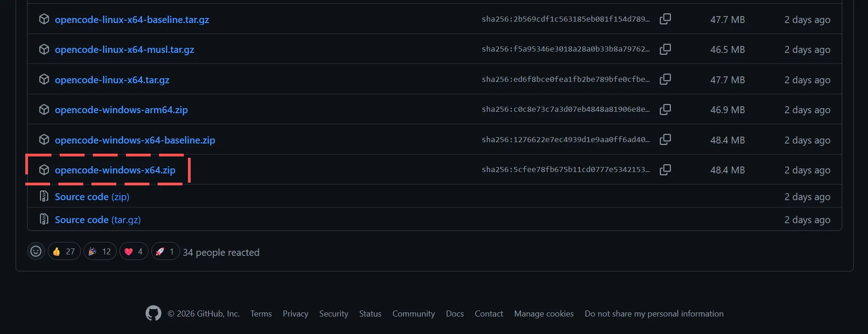This screenshot has width=868, height=334.
Task: Open the Terms footer link
Action: click(261, 314)
